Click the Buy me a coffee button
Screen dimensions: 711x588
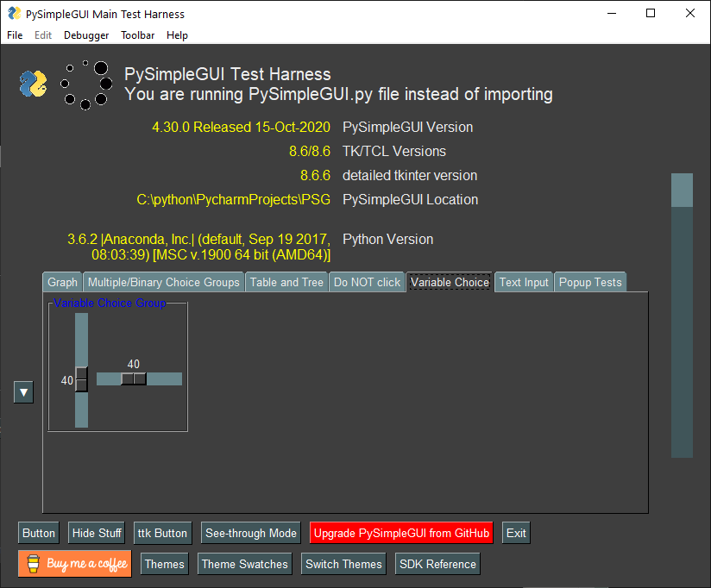pos(75,564)
